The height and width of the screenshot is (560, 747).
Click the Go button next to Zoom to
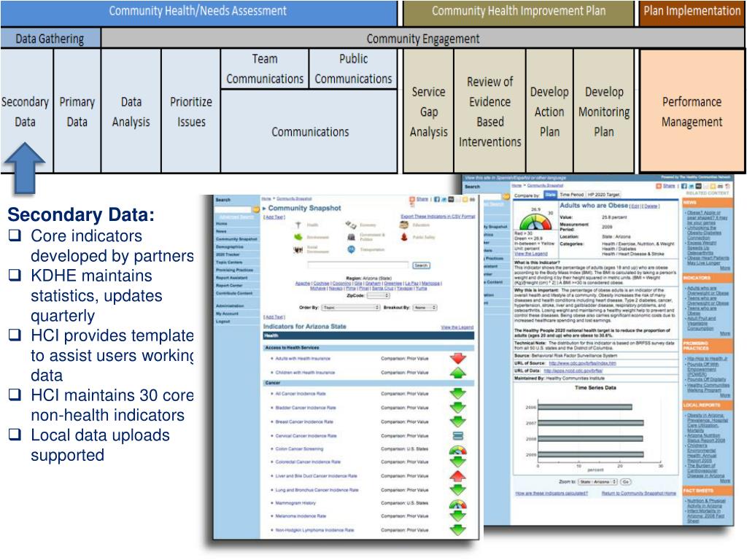click(x=625, y=482)
